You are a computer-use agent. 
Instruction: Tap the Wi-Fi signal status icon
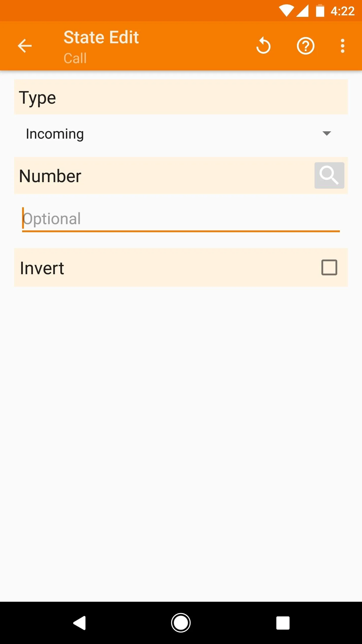tap(286, 11)
